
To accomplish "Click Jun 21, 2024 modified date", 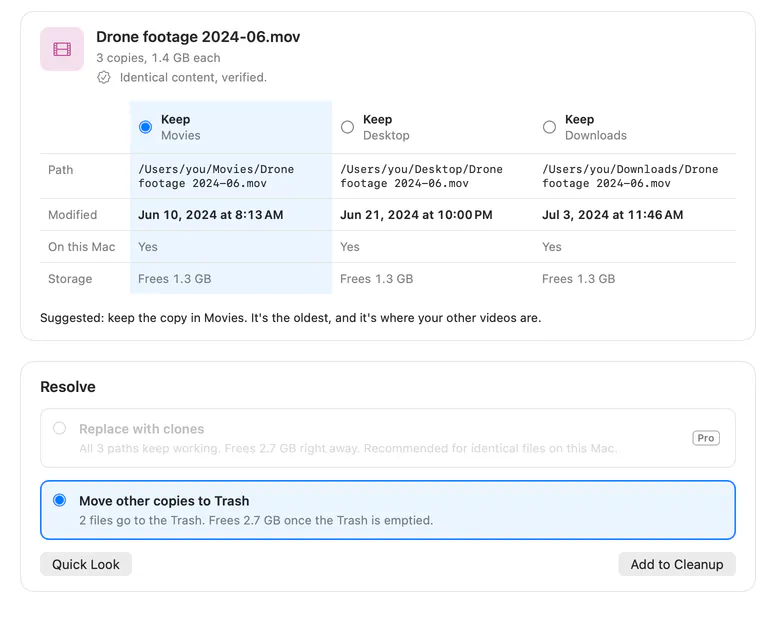I will pos(416,215).
